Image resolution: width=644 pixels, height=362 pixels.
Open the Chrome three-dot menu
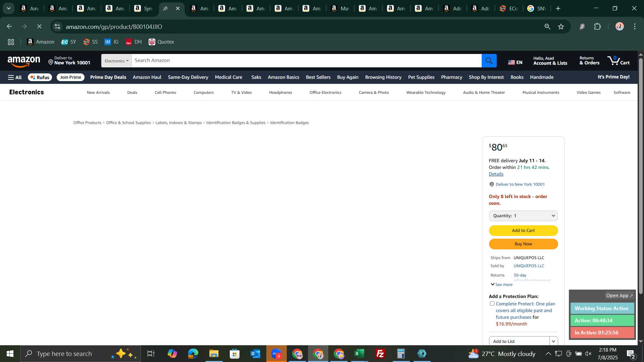point(635,26)
